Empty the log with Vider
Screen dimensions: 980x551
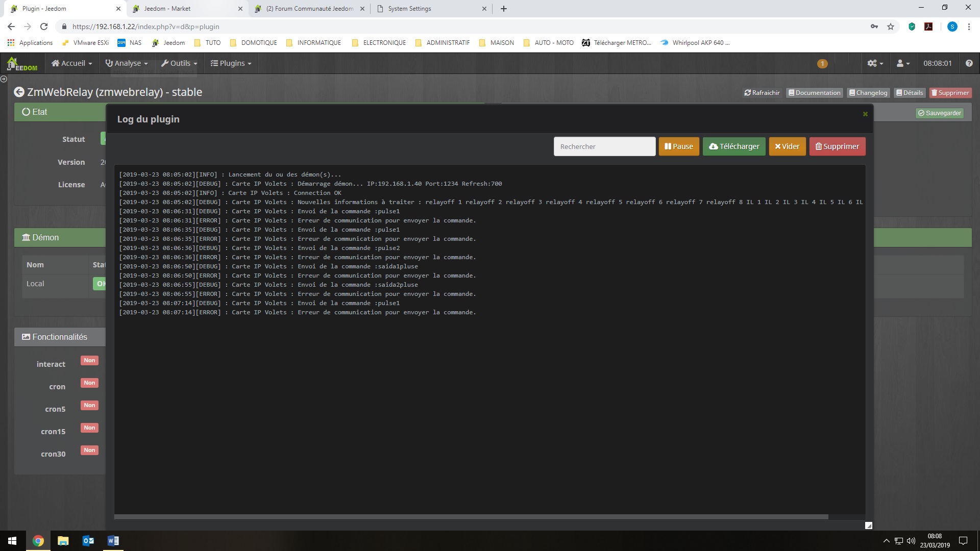point(787,146)
